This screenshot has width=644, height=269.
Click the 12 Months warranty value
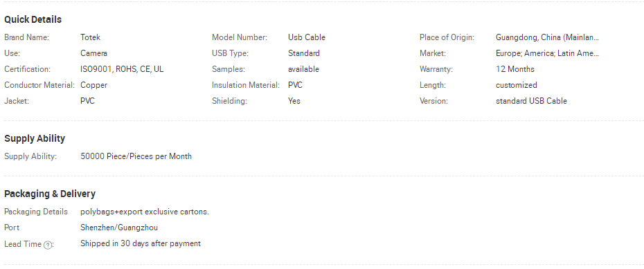(x=515, y=69)
